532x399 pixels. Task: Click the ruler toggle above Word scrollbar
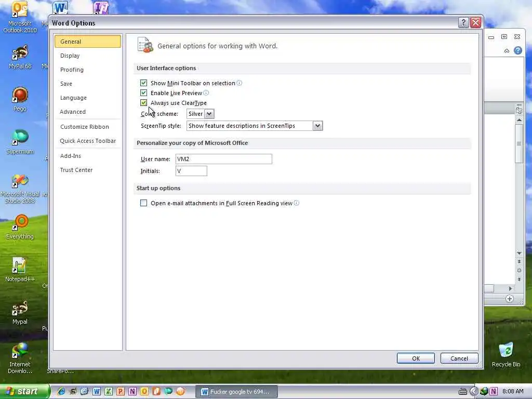coord(519,110)
